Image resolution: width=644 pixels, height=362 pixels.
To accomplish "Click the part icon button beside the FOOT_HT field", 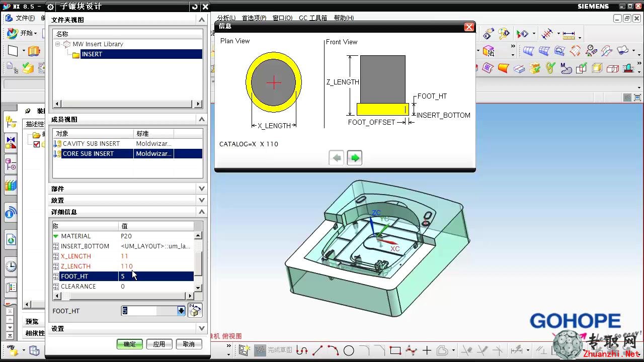I will (195, 310).
